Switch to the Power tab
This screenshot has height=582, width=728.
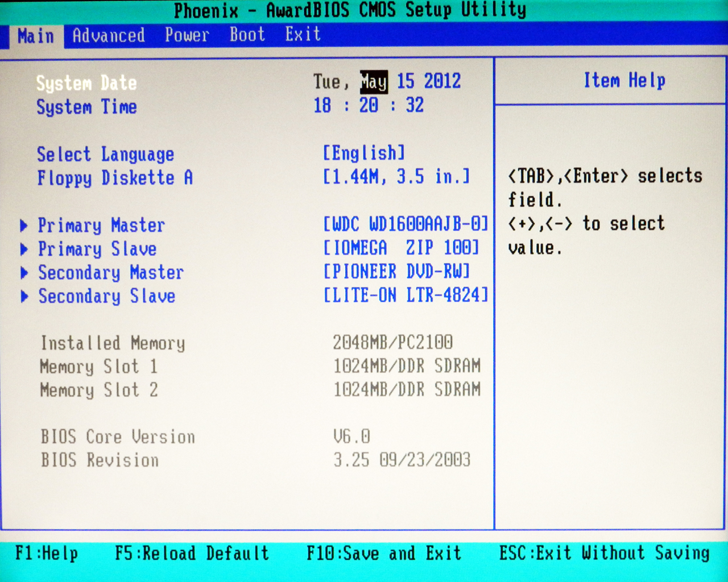(x=187, y=35)
